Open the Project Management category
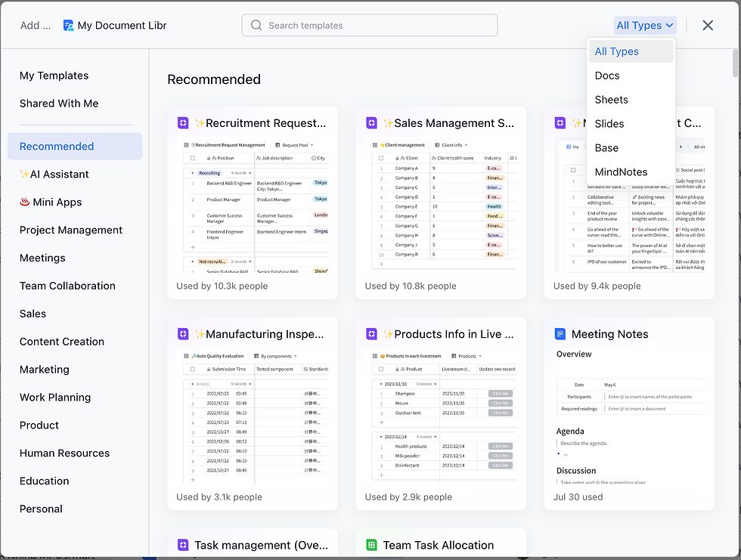 [x=75, y=230]
